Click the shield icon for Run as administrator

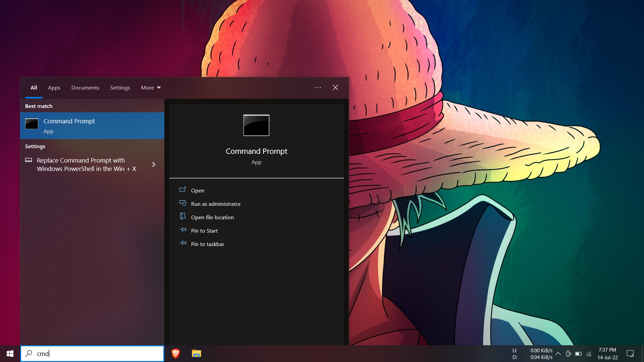[x=183, y=203]
